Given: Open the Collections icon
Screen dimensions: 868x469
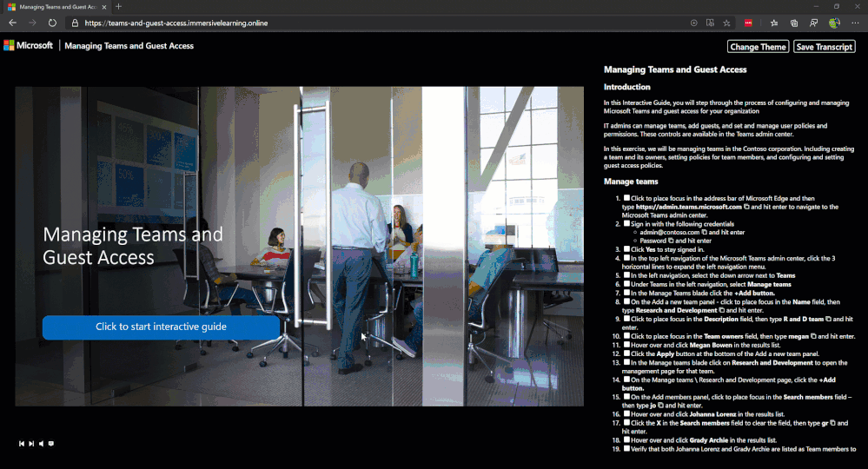Looking at the screenshot, I should [x=794, y=23].
